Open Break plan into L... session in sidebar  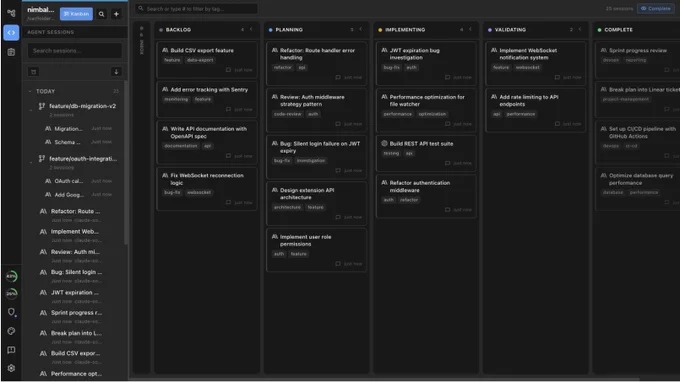[76, 337]
